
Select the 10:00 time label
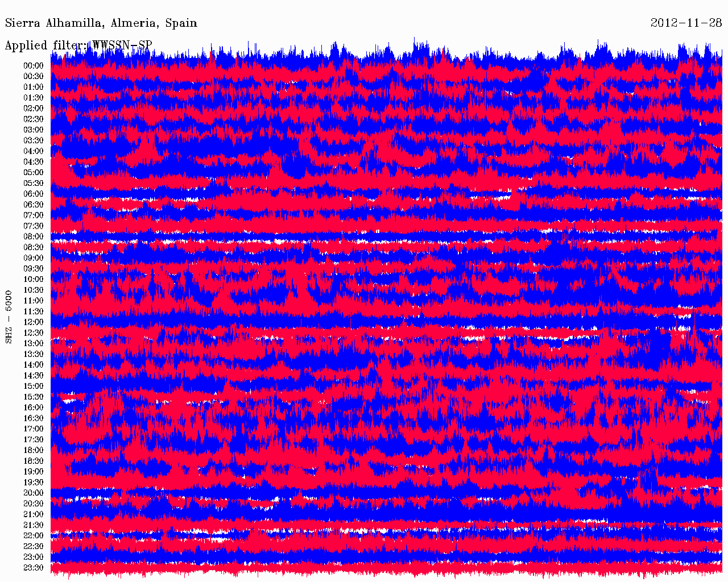tap(34, 280)
